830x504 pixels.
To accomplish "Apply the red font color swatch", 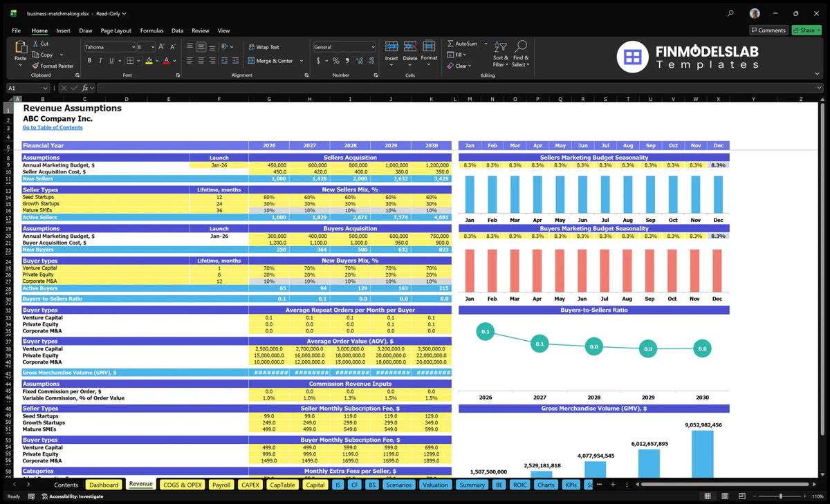I will coord(166,60).
